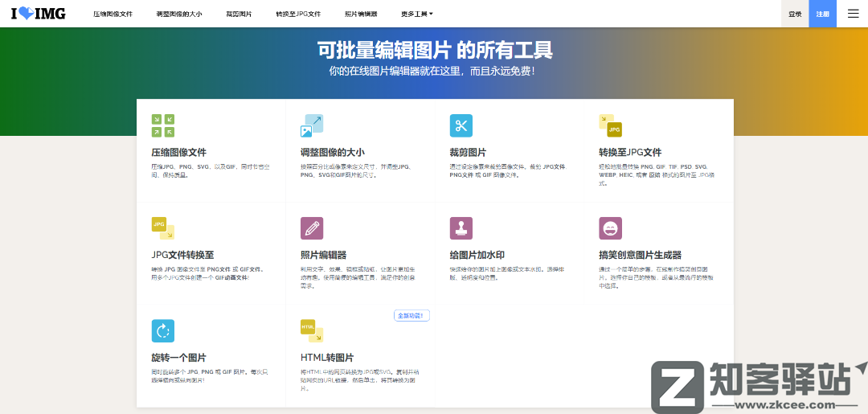Open 照片编辑器 from the navigation bar
868x414 pixels.
pos(360,14)
